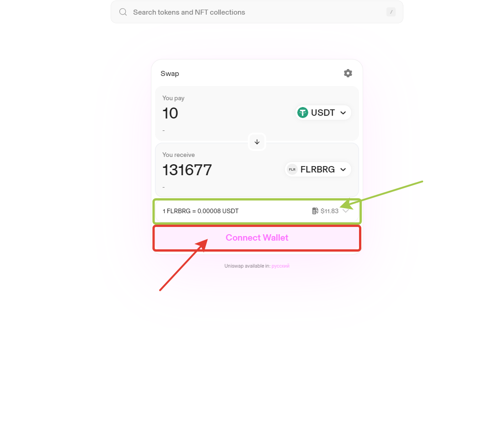The image size is (504, 425).
Task: Click the green Tether USDT logo
Action: 303,113
